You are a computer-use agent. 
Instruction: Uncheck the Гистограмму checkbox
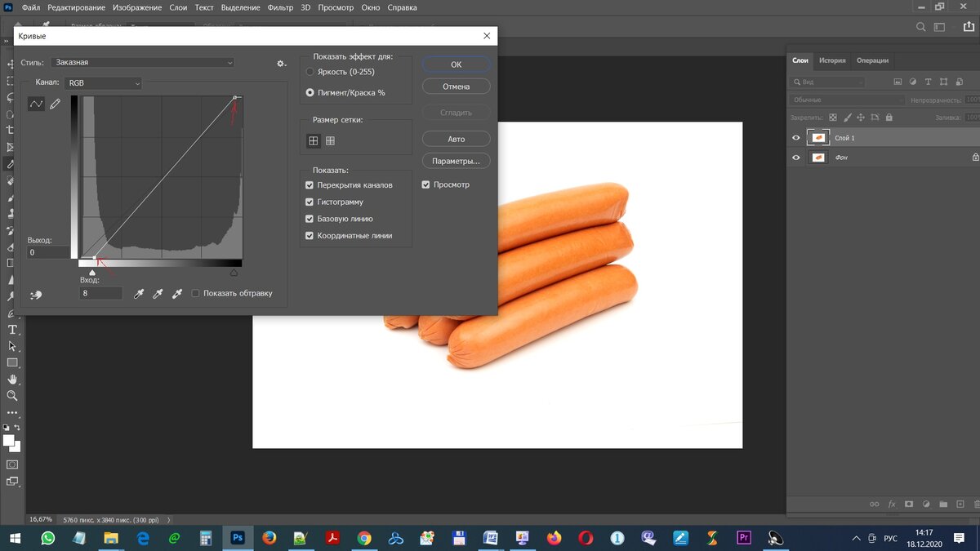pos(310,202)
